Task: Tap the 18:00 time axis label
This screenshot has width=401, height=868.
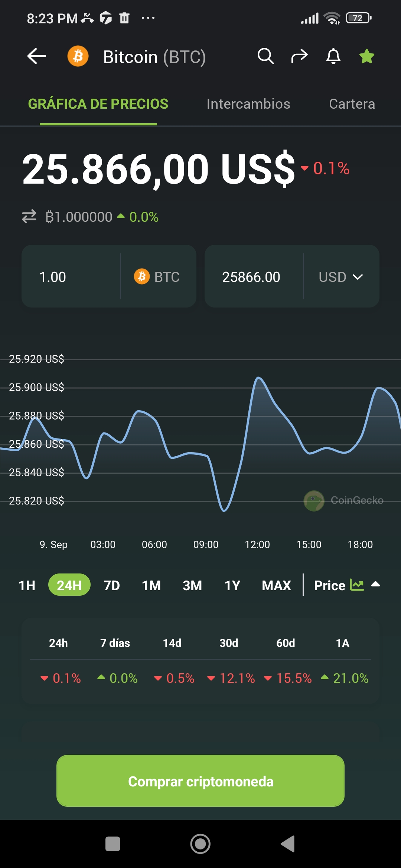Action: [x=360, y=545]
